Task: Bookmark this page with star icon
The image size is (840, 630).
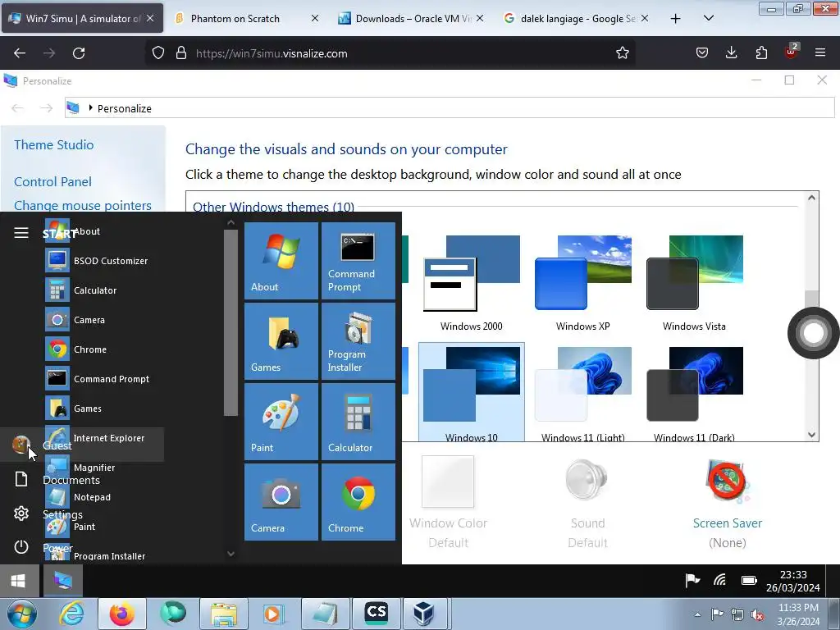Action: pyautogui.click(x=622, y=53)
